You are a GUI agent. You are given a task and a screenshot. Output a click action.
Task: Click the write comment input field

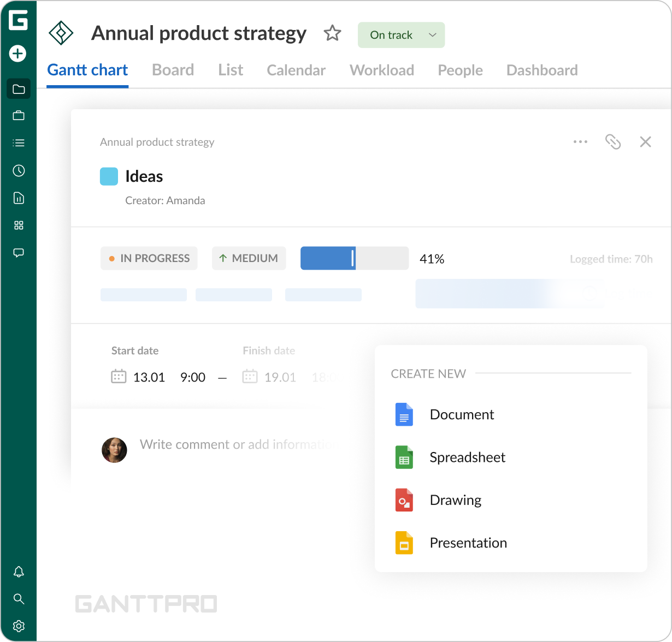235,444
